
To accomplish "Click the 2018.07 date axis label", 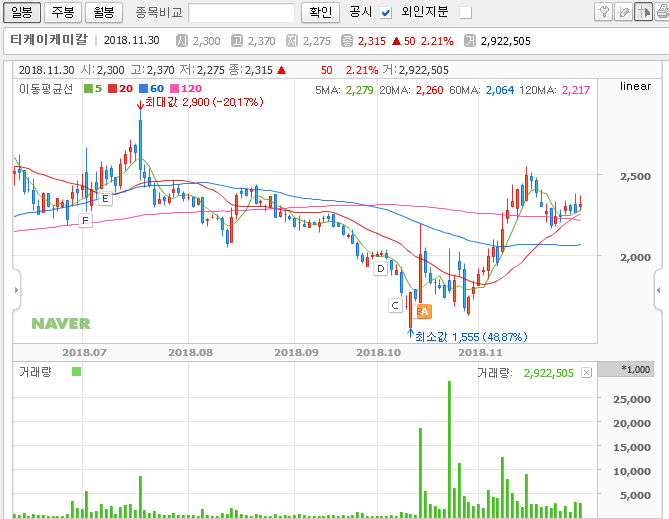I will [84, 353].
